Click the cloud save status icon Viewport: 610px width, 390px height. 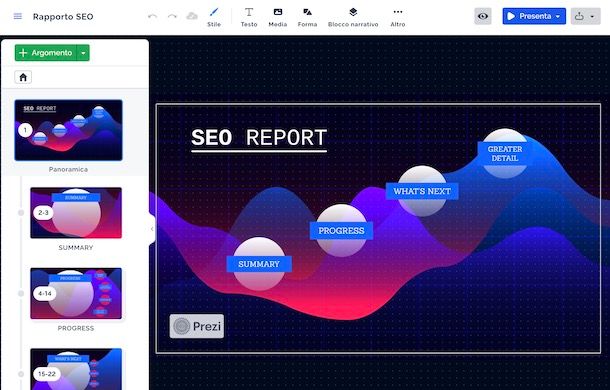(x=192, y=16)
